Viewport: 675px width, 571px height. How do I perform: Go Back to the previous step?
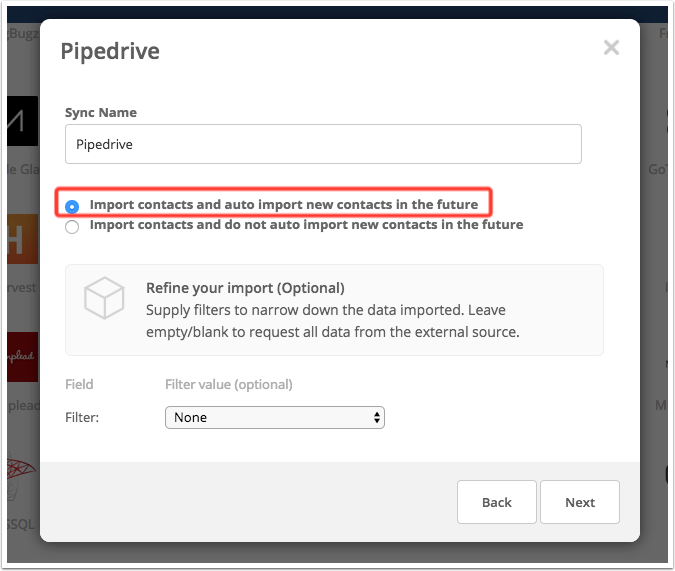pyautogui.click(x=497, y=502)
